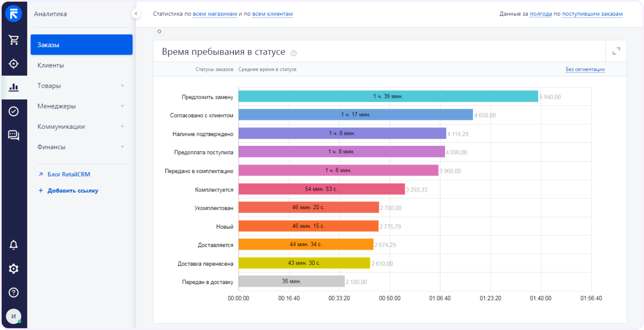Click the Новый status row label
644x330 pixels.
(x=225, y=227)
